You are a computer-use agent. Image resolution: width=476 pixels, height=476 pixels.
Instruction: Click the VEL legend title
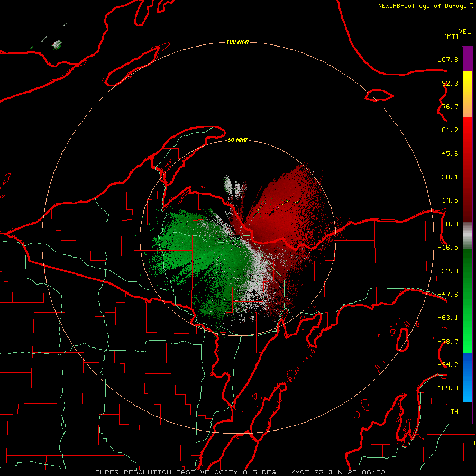click(x=464, y=32)
